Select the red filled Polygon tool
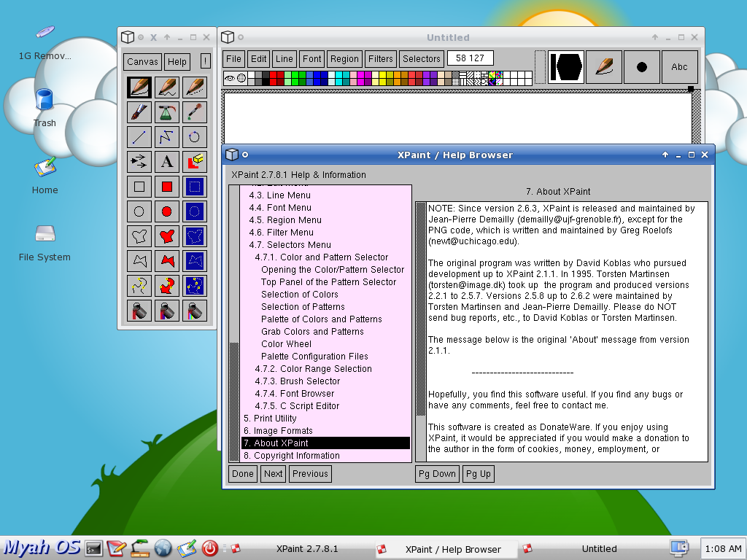The height and width of the screenshot is (560, 747). [x=167, y=261]
